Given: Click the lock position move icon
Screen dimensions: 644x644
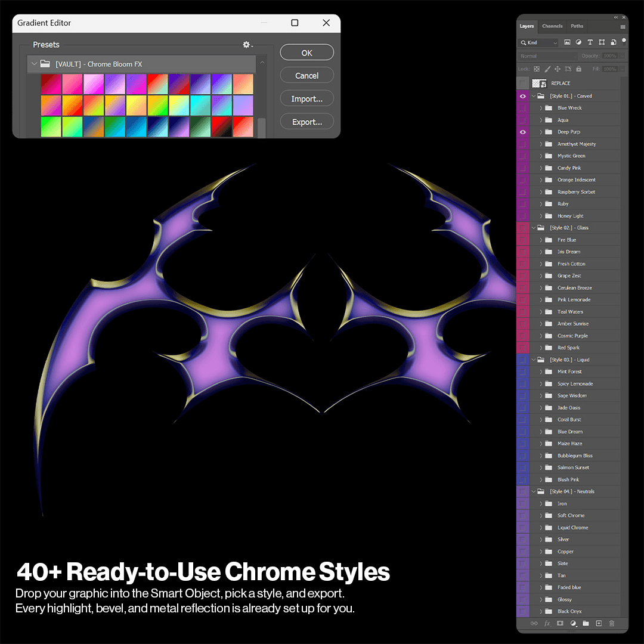Looking at the screenshot, I should click(x=558, y=69).
